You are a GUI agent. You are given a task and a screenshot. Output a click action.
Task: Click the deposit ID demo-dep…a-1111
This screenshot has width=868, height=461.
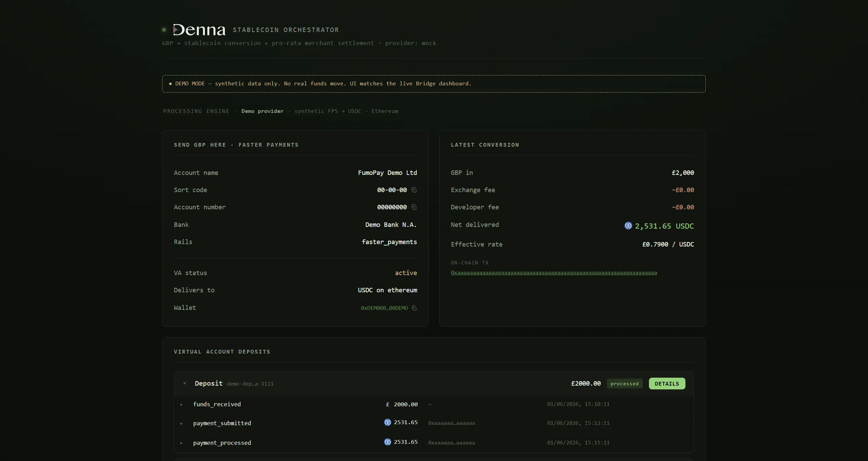click(250, 384)
